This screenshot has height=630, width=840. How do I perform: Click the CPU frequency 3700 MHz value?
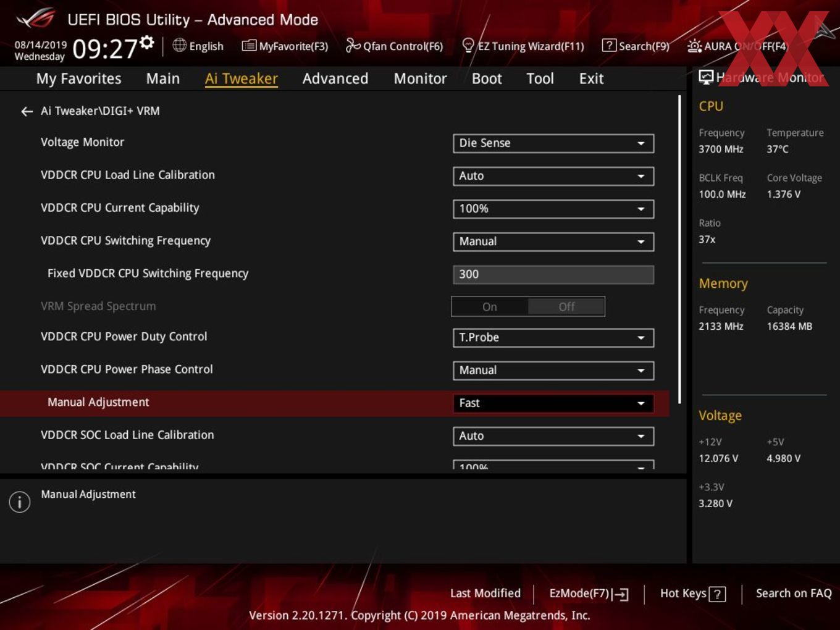tap(721, 149)
